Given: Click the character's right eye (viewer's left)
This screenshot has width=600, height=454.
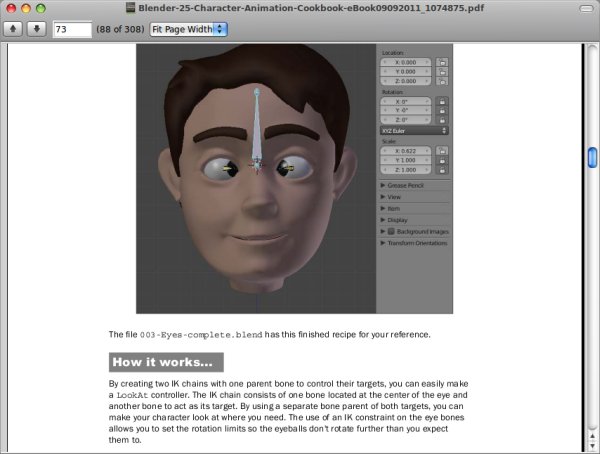Looking at the screenshot, I should tap(222, 169).
